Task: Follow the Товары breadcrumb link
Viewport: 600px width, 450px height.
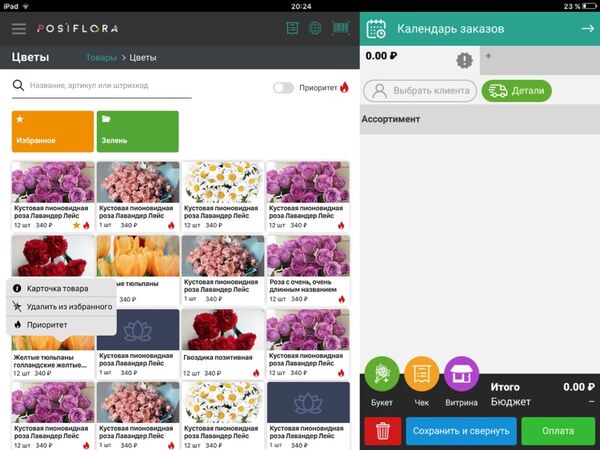Action: pos(101,58)
